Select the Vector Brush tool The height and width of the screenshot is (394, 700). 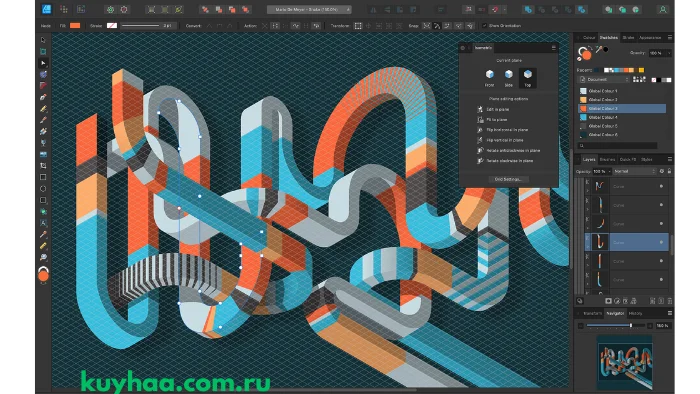pyautogui.click(x=43, y=120)
